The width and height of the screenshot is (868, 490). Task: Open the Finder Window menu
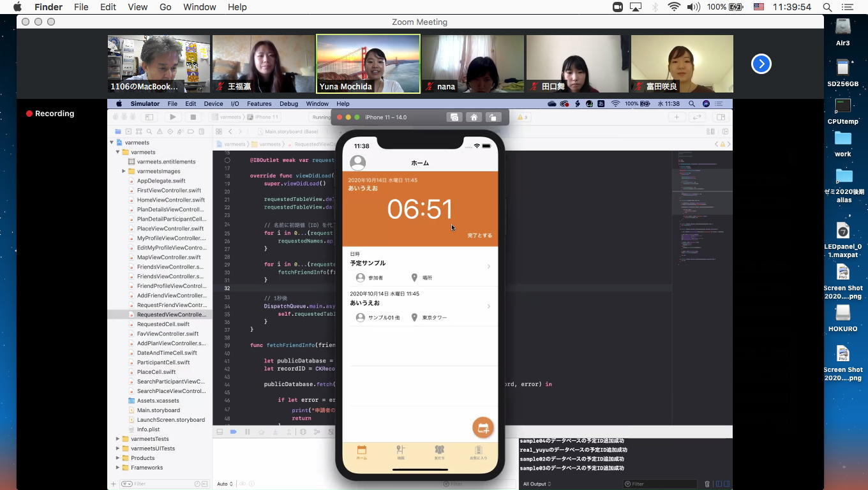click(199, 7)
